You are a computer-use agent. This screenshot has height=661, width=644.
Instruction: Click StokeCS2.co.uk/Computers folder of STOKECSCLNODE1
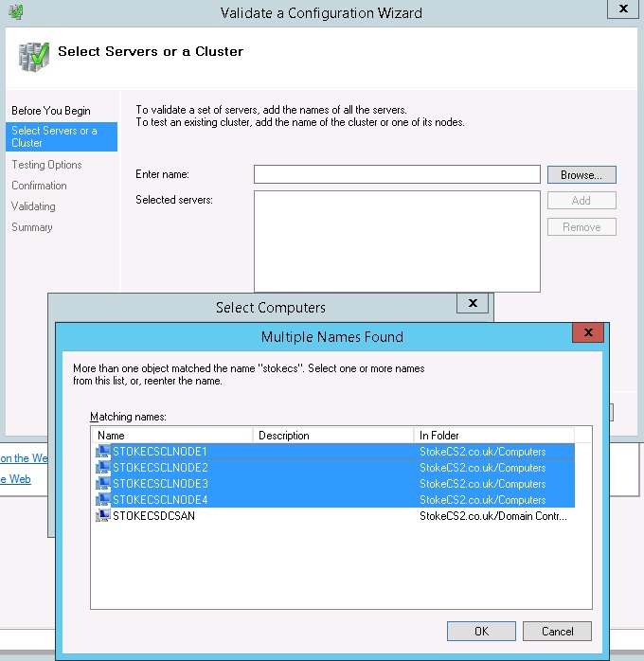point(483,452)
